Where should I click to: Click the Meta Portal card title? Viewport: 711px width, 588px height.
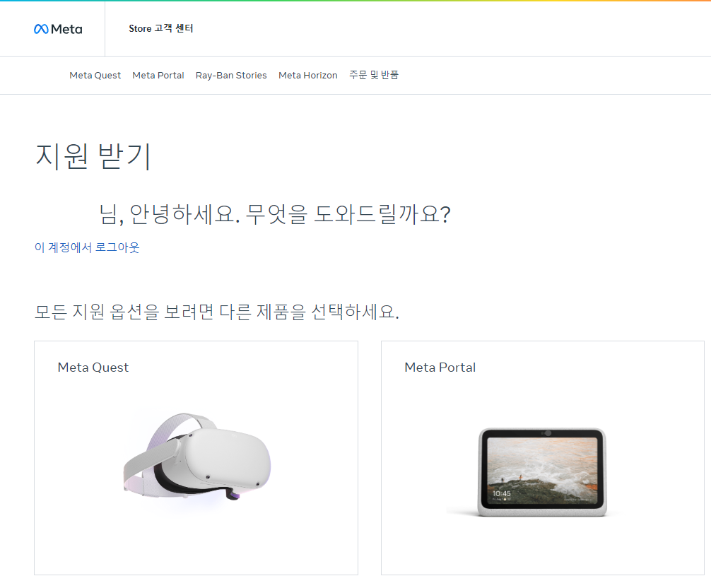[x=440, y=367]
